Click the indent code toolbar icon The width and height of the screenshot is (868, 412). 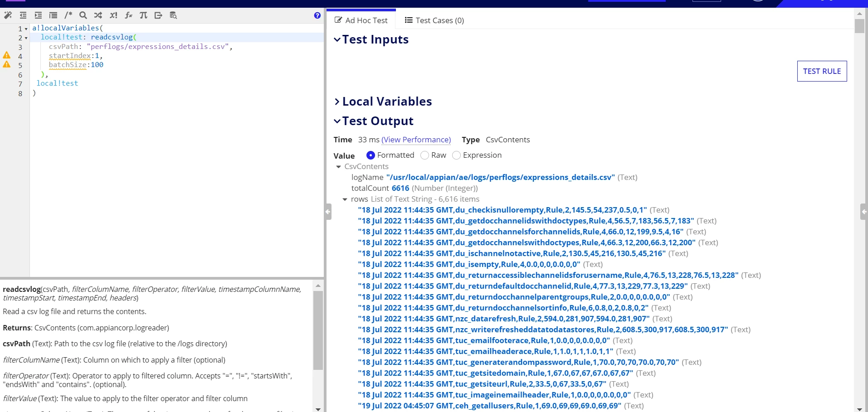pos(38,15)
